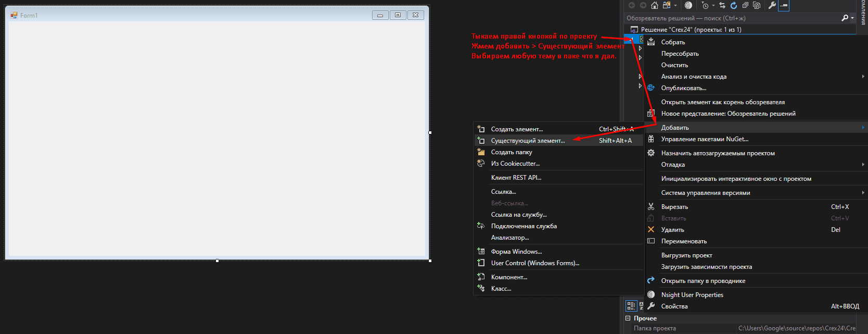Viewport: 868px width, 334px height.
Task: Choose Инициализировать интерактивное окно с проектом
Action: [x=736, y=179]
